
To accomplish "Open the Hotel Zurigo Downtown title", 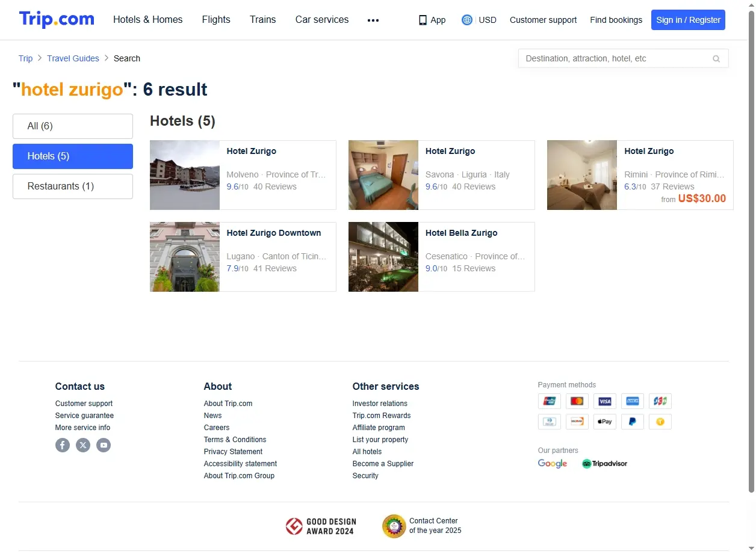I will pos(274,233).
